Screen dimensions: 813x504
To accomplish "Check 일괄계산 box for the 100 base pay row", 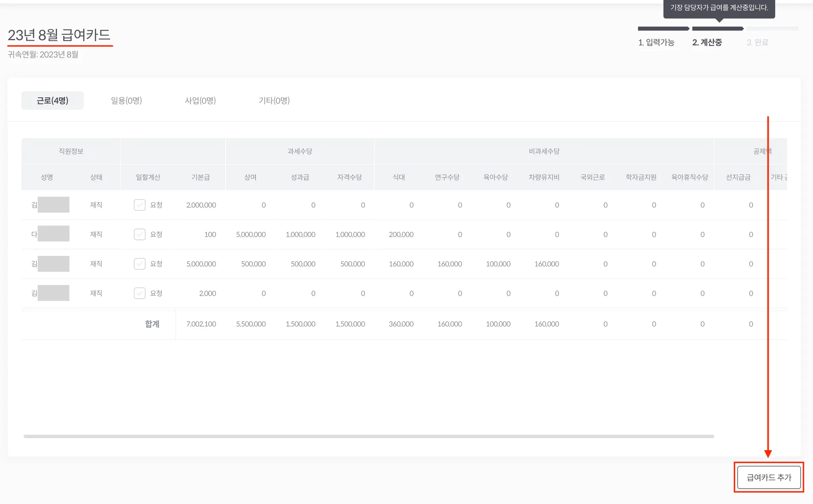I will [x=140, y=234].
